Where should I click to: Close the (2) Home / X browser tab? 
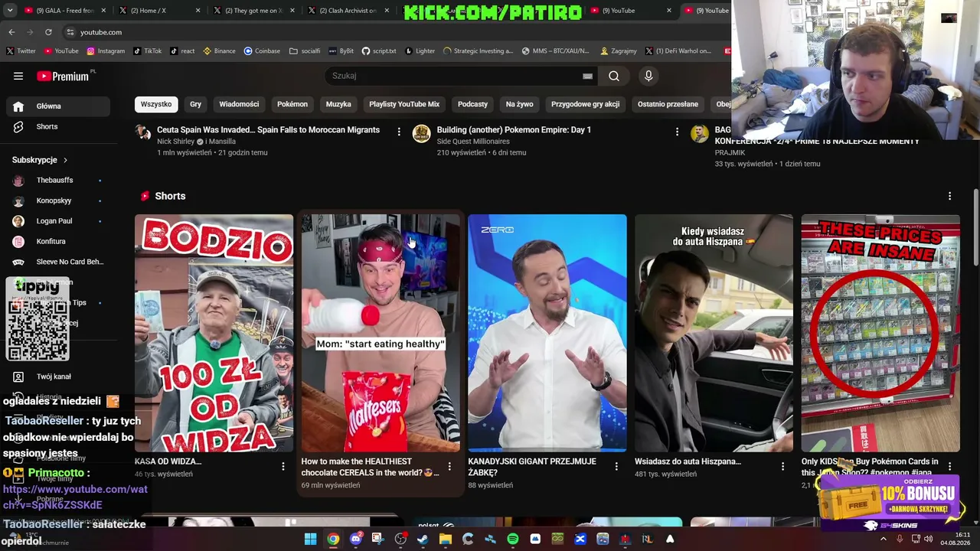198,11
